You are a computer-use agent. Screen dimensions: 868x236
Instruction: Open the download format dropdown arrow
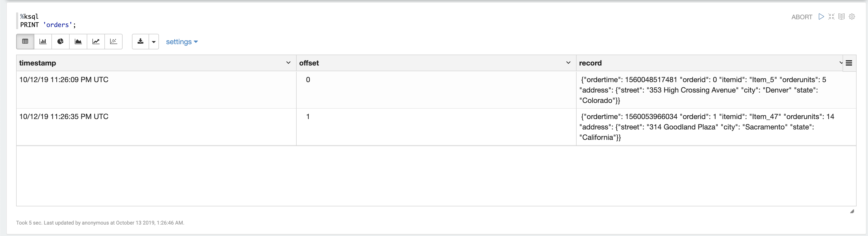click(154, 42)
